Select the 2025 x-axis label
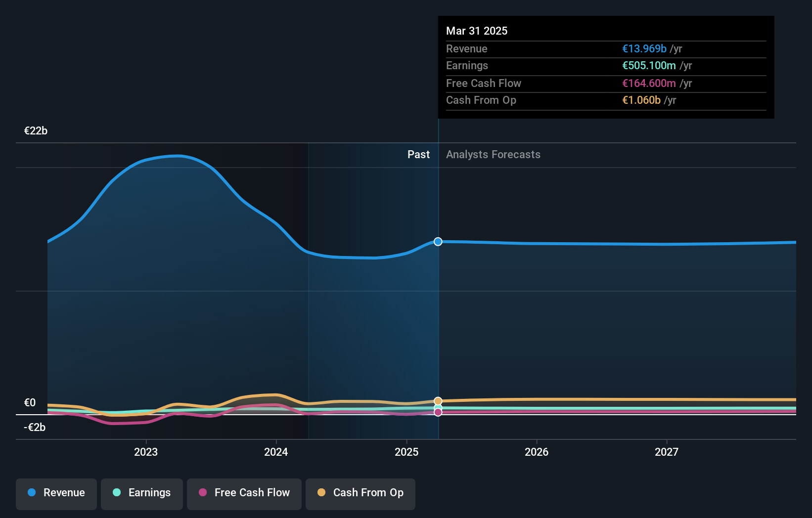 [x=406, y=452]
